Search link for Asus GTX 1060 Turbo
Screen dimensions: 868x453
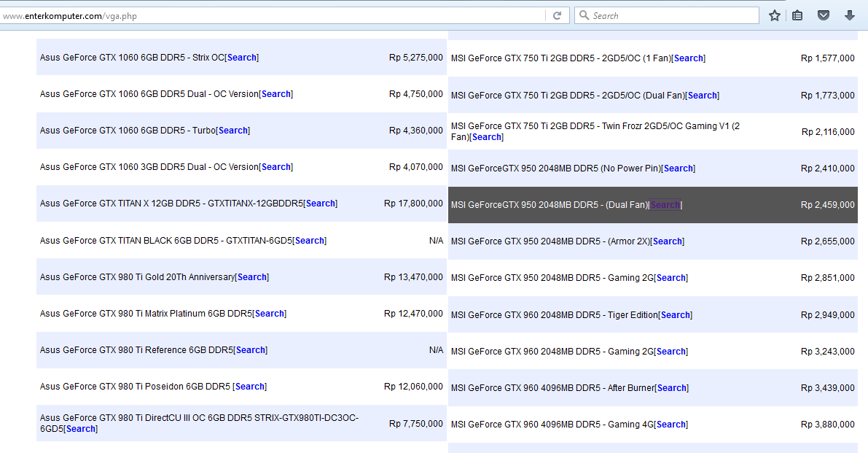[233, 131]
